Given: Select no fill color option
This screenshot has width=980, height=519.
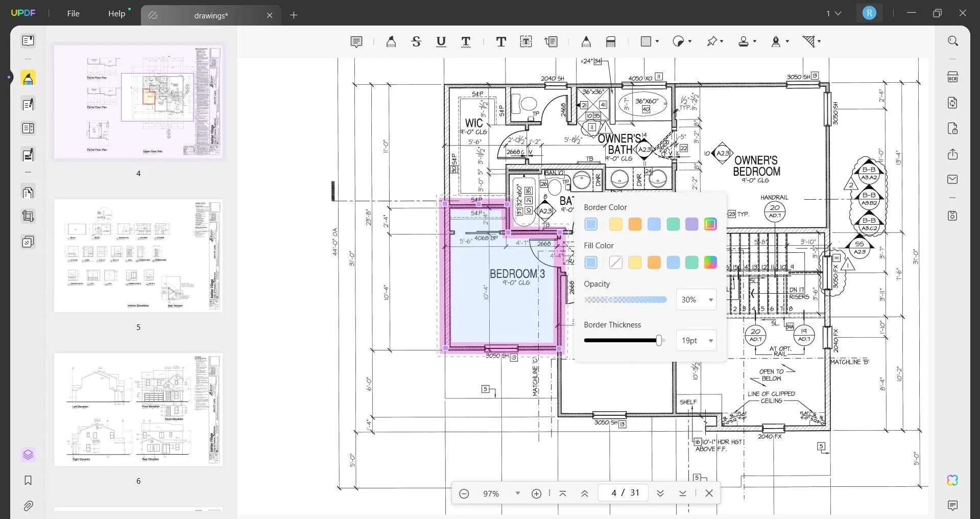Looking at the screenshot, I should [x=616, y=263].
